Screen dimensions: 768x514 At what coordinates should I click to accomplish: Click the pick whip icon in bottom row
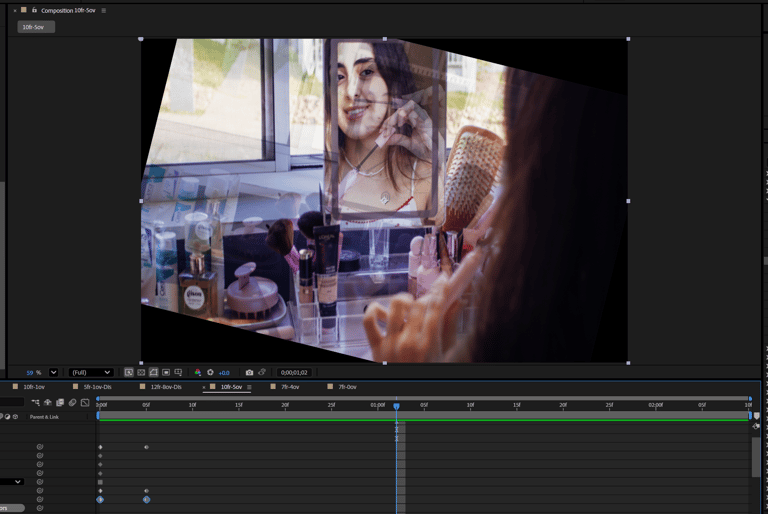[40, 508]
